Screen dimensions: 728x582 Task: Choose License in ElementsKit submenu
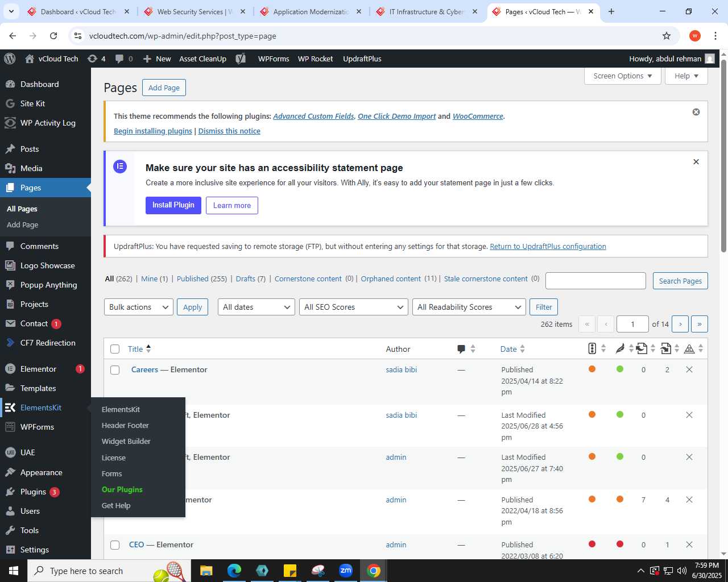click(114, 458)
